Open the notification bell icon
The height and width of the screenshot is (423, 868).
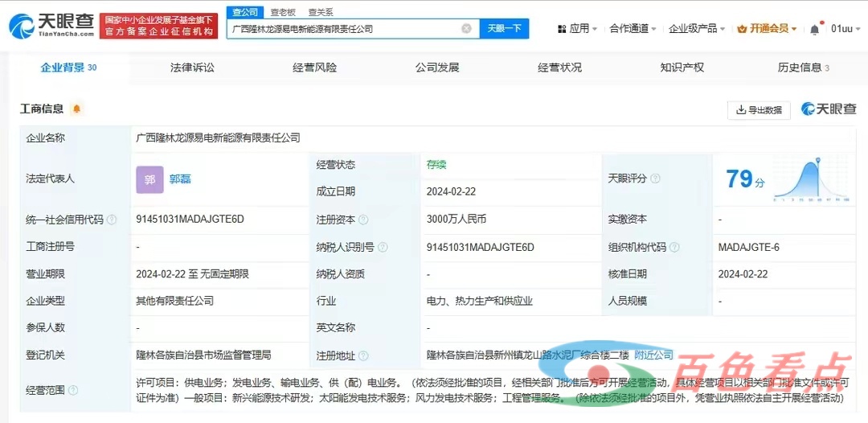[814, 29]
